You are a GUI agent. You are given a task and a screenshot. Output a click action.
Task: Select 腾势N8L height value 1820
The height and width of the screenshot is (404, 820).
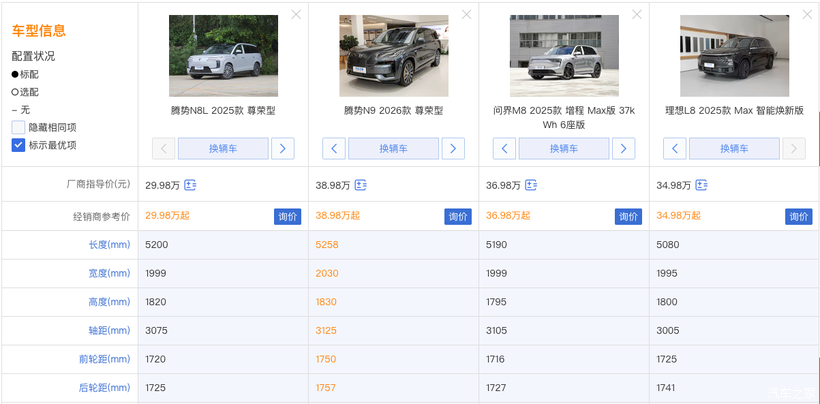[156, 302]
